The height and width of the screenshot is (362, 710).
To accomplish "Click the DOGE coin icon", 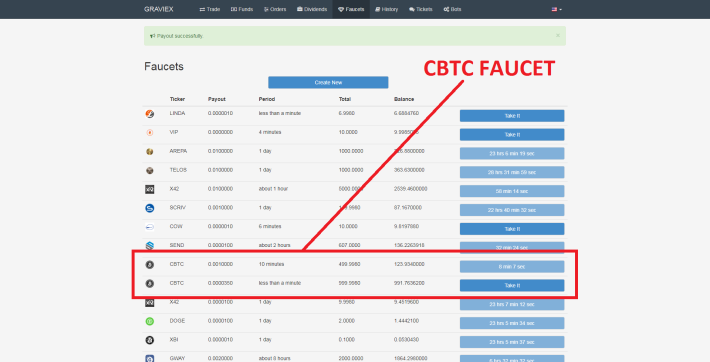I will [149, 321].
